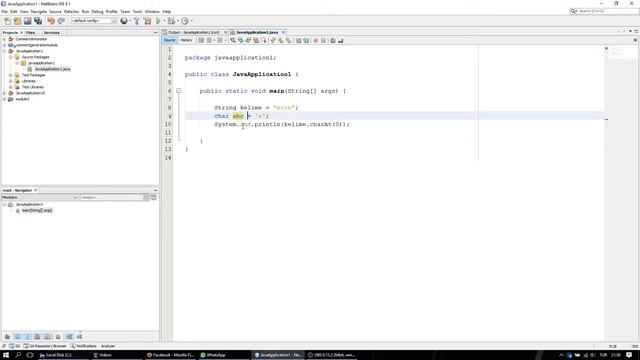
Task: Click the Open Project toolbar icon
Action: (x=27, y=21)
